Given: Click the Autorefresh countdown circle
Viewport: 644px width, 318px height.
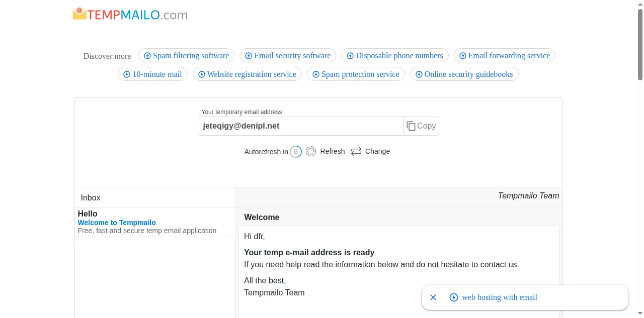Looking at the screenshot, I should click(x=296, y=151).
